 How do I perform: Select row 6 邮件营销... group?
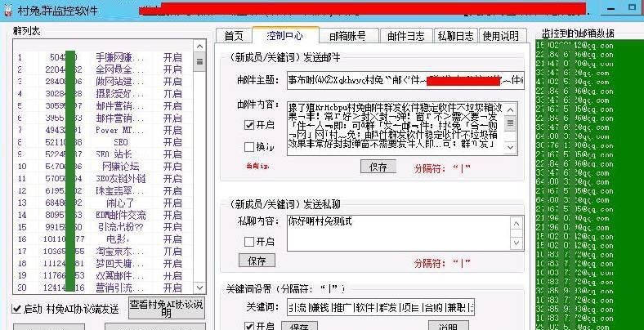click(104, 118)
